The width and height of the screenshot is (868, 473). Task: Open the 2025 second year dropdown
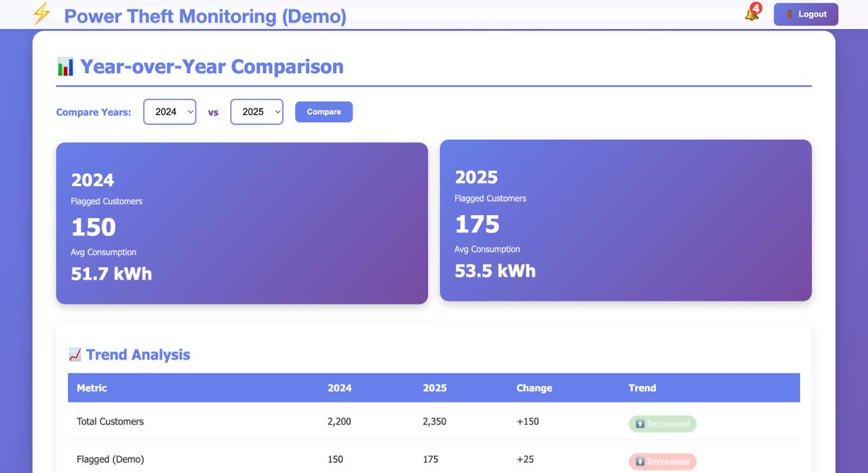point(257,112)
